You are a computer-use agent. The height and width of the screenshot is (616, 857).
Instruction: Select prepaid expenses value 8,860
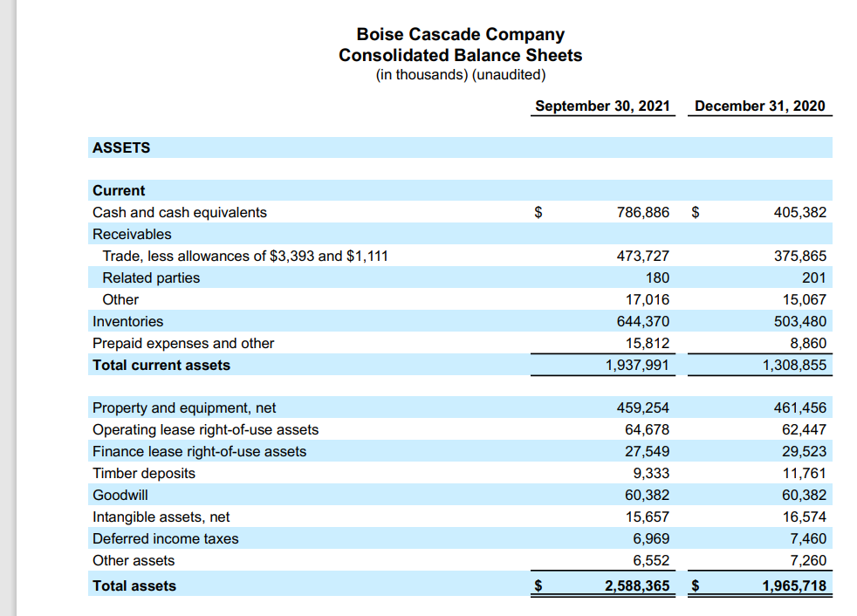click(808, 343)
